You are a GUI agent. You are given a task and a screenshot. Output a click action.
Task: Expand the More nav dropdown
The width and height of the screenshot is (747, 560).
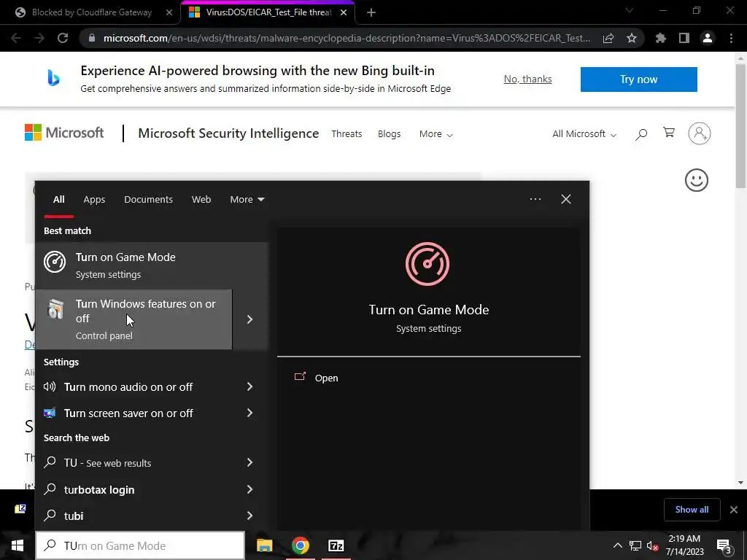(x=436, y=134)
